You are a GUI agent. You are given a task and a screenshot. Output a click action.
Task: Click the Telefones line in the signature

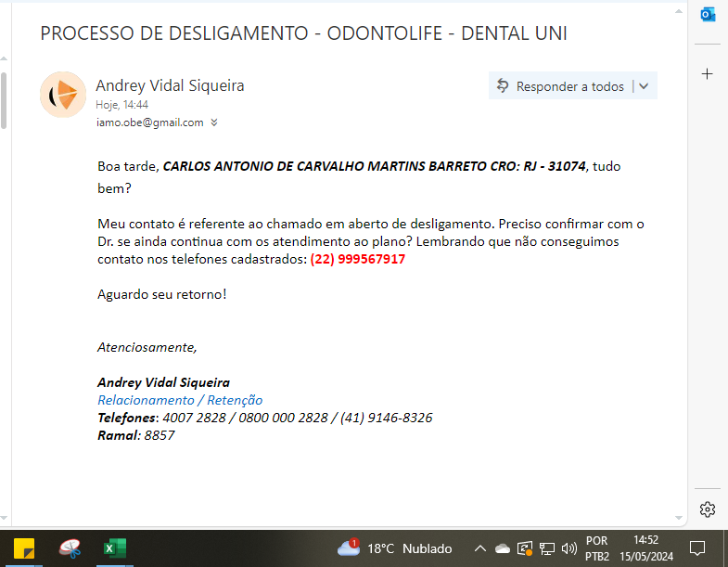coord(264,418)
